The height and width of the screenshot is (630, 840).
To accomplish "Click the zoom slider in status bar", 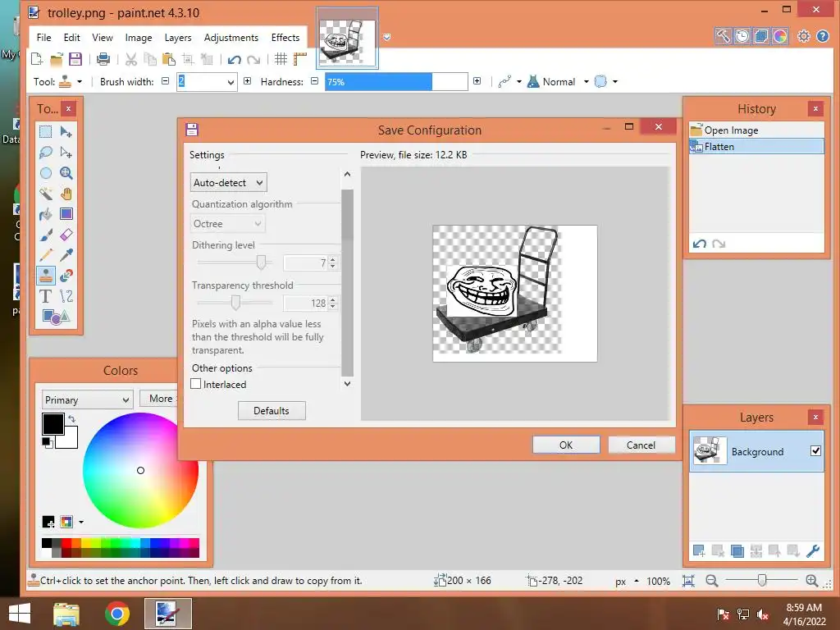I will [x=761, y=580].
